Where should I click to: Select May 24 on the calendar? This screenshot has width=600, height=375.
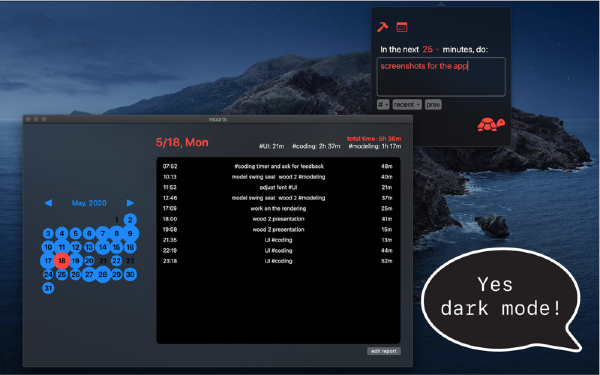[48, 274]
